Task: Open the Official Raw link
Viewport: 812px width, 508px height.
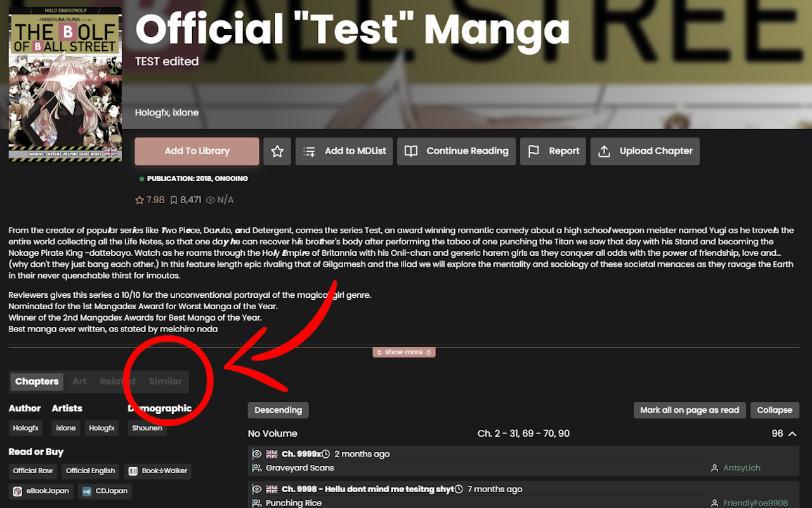Action: [33, 471]
